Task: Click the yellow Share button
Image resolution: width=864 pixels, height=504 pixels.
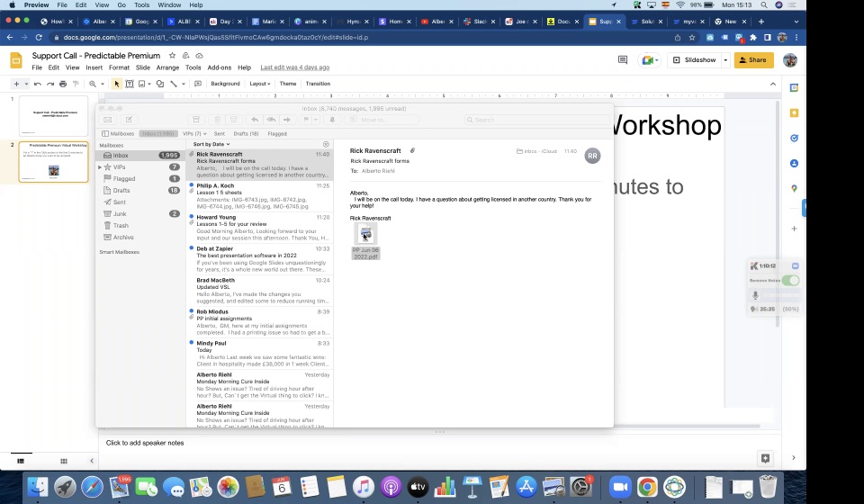Action: [x=754, y=60]
